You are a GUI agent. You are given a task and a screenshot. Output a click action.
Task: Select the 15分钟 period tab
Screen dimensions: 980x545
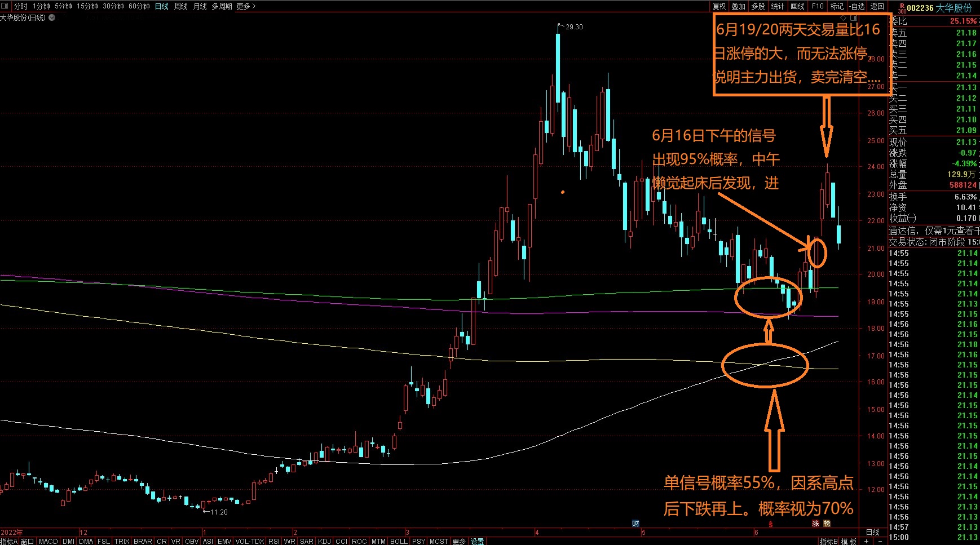click(x=87, y=6)
